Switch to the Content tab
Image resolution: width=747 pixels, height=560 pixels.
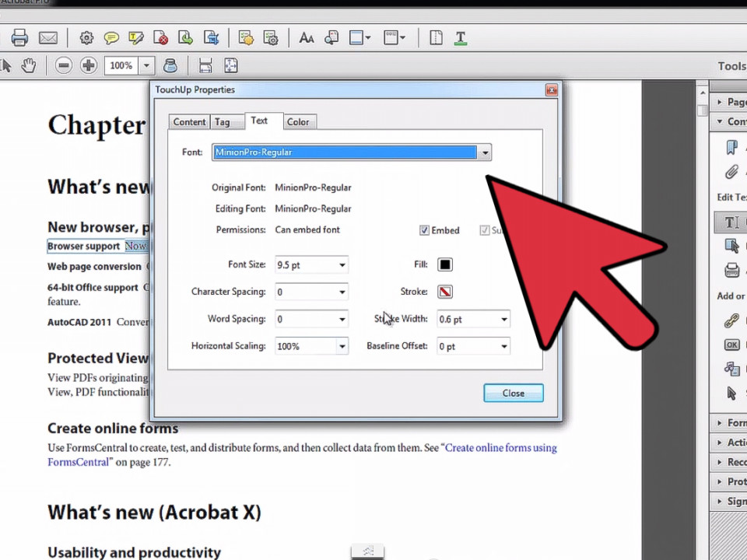click(189, 122)
